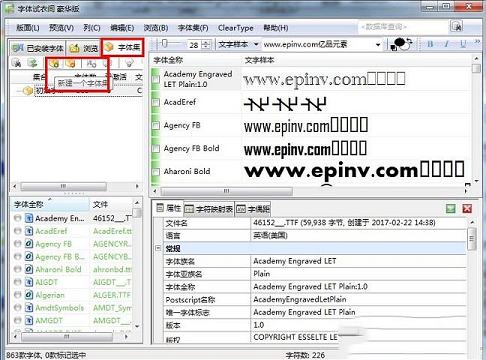The height and width of the screenshot is (360, 486).
Task: Open the 列(C) menu
Action: [92, 28]
